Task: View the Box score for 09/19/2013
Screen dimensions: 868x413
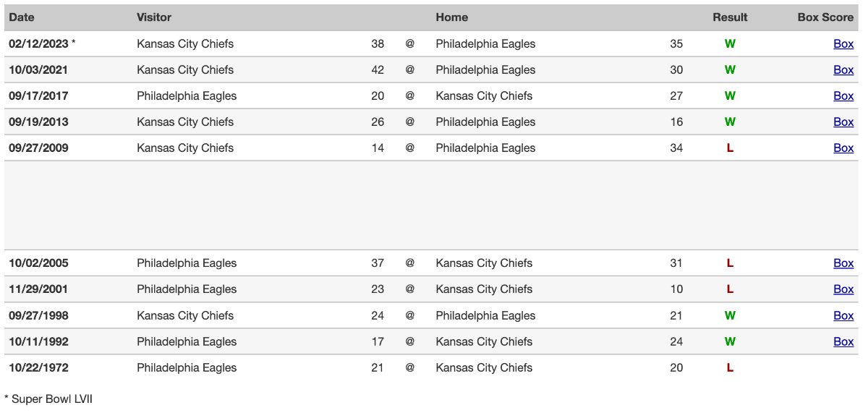Action: pyautogui.click(x=843, y=122)
